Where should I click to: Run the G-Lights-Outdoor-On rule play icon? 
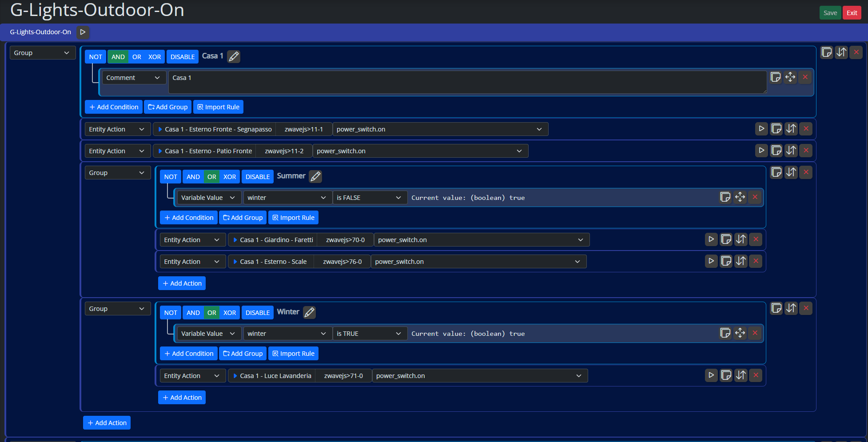[83, 32]
